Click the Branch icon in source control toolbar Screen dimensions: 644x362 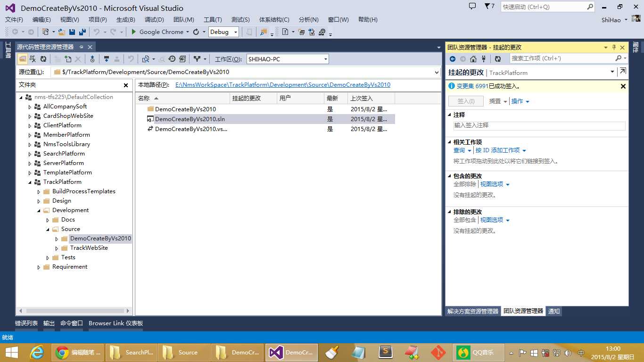coord(197,59)
